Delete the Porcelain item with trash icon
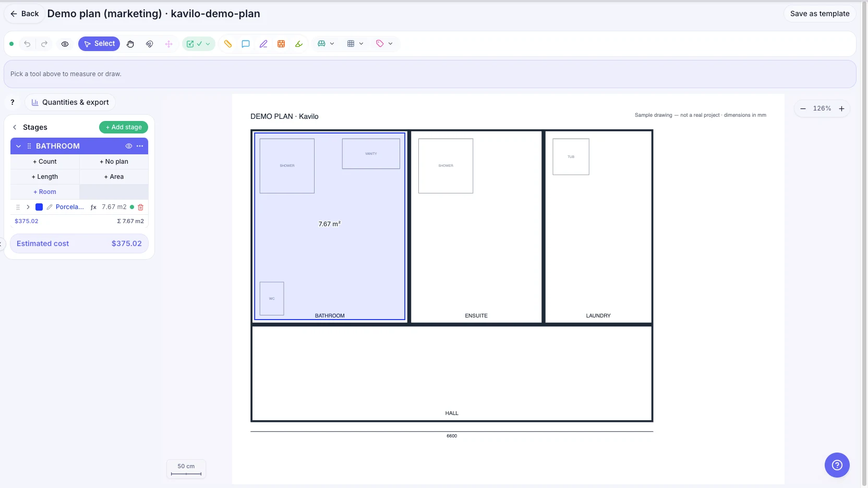The height and width of the screenshot is (488, 868). [x=140, y=207]
